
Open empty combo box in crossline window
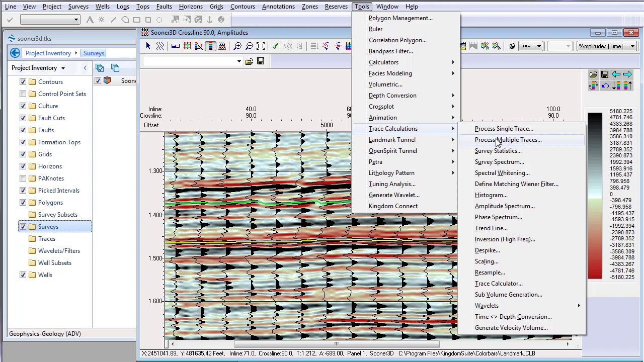coord(193,61)
